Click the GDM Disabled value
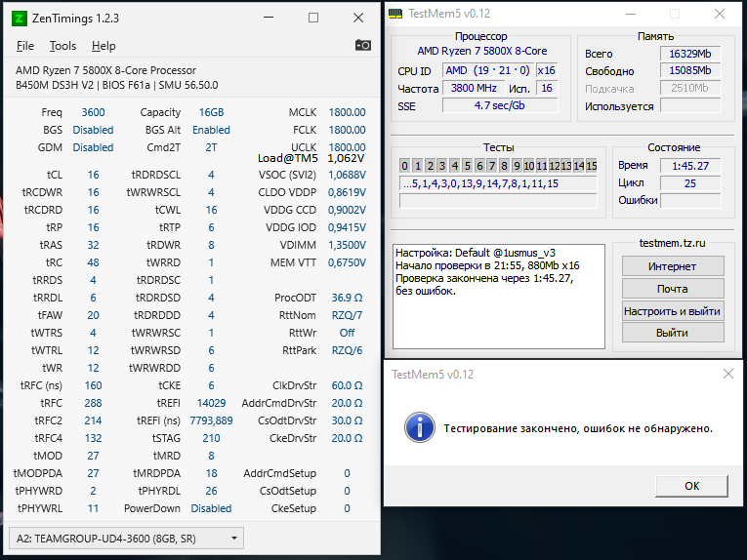The width and height of the screenshot is (747, 560). pyautogui.click(x=93, y=147)
